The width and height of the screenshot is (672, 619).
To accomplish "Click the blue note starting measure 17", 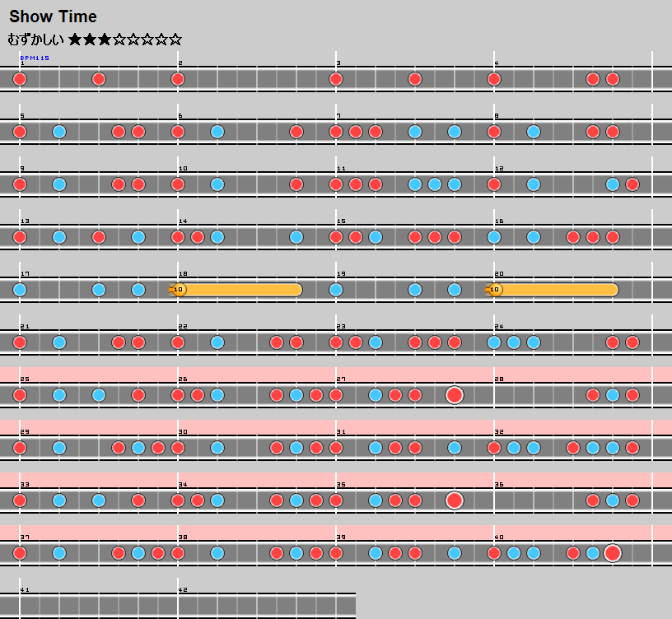I will point(20,290).
